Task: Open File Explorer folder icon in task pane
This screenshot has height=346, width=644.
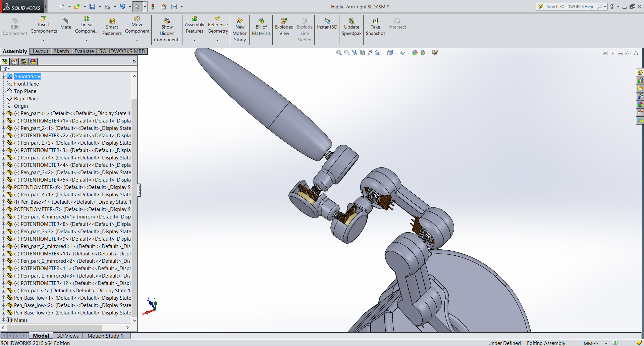Action: point(640,88)
